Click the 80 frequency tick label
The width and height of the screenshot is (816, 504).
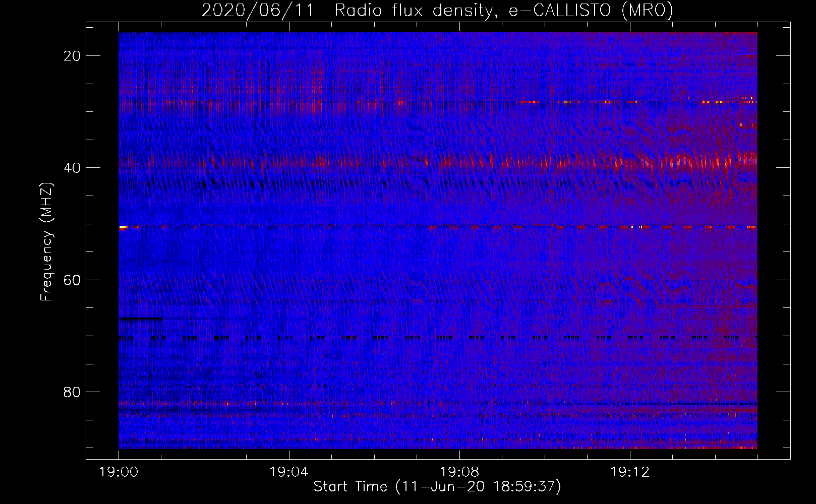72,392
